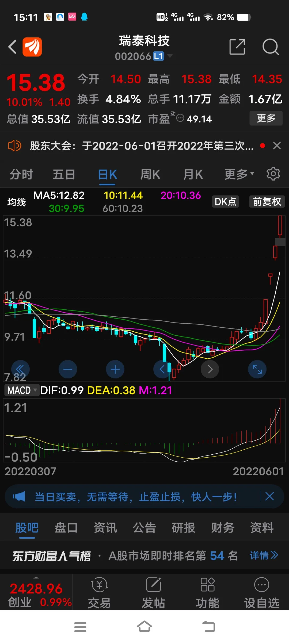The width and height of the screenshot is (289, 644).
Task: Move chart right with next arrow
Action: 210,369
